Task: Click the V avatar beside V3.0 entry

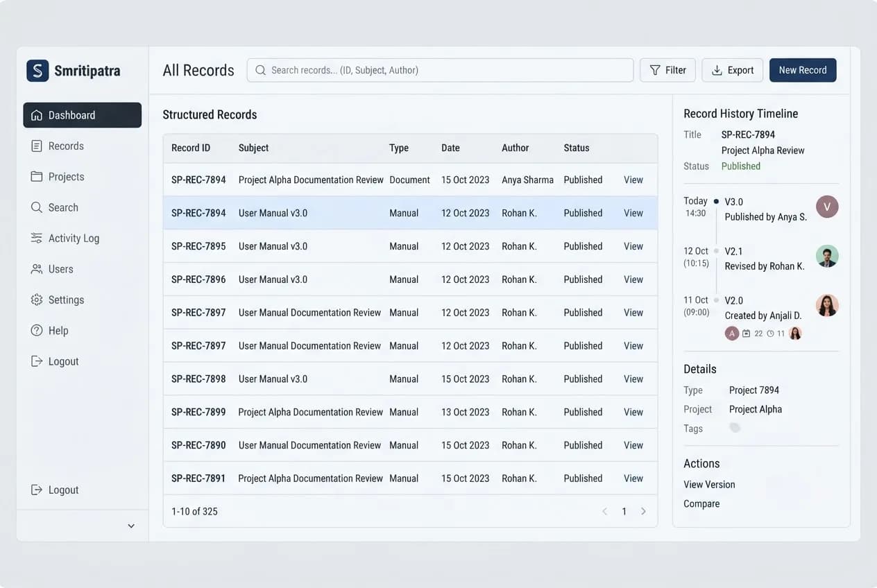Action: (x=827, y=207)
